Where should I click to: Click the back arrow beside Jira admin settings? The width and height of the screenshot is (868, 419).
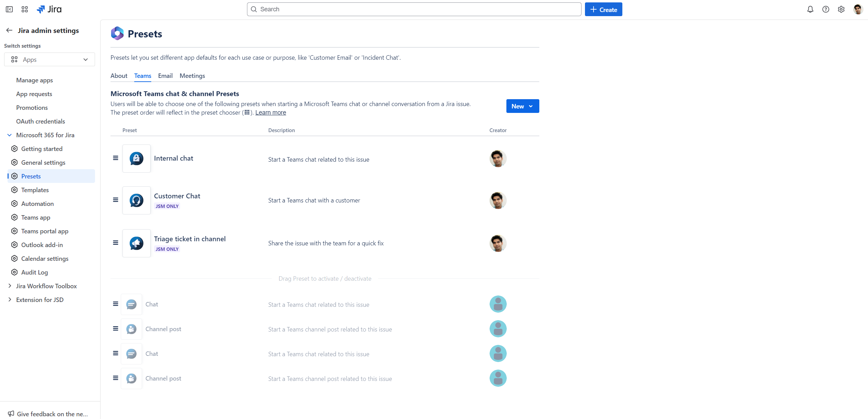(9, 31)
